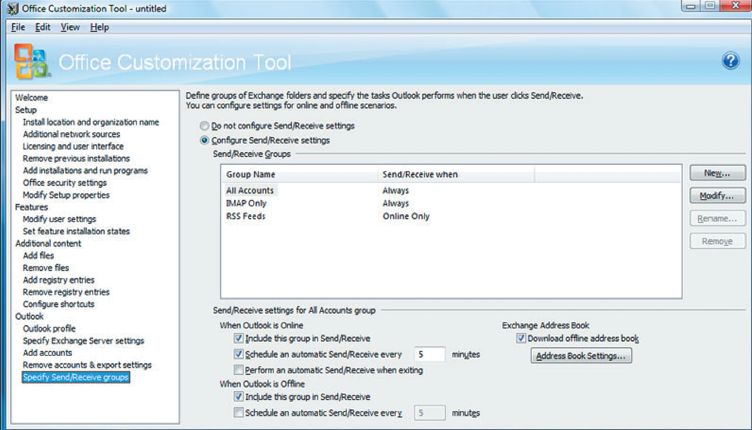The image size is (752, 430).
Task: Toggle online Schedule automatic Send/Receive checkbox
Action: [x=238, y=354]
